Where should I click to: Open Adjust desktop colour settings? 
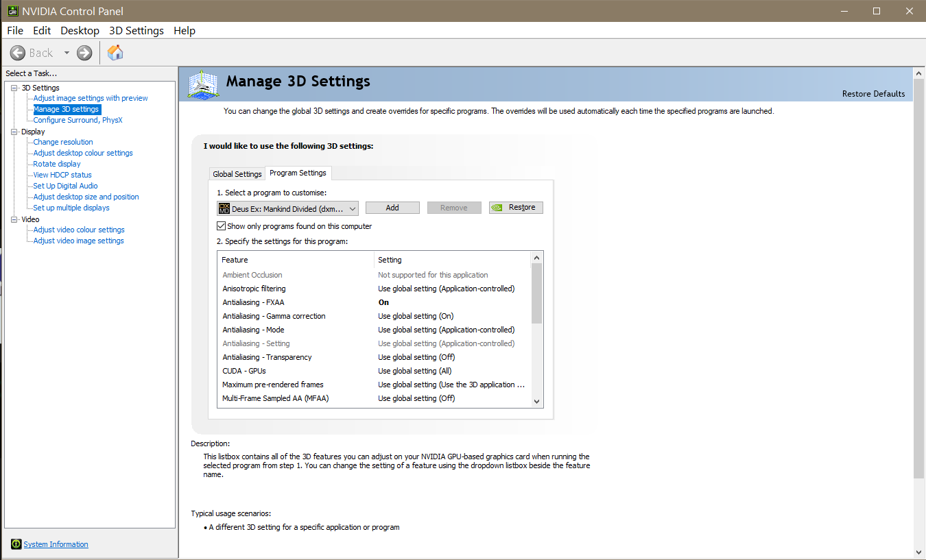coord(83,153)
